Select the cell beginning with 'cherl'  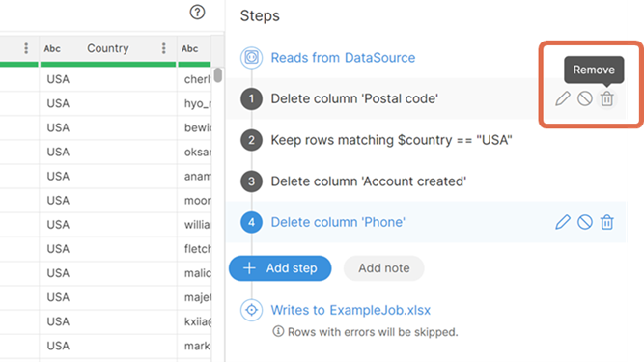click(194, 79)
